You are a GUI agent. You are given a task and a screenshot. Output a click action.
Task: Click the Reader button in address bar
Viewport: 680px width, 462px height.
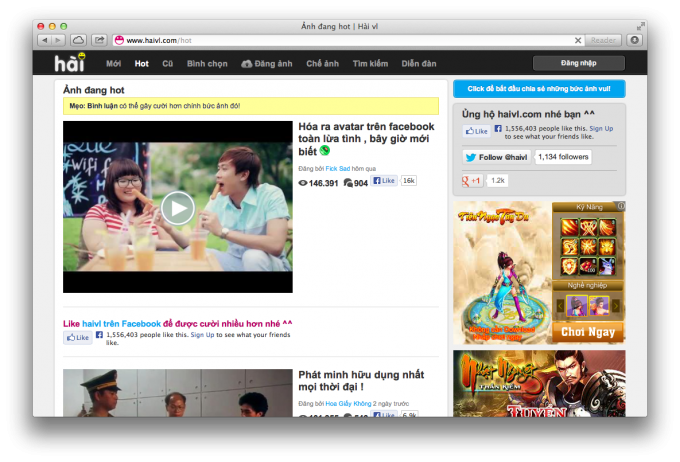[x=603, y=40]
